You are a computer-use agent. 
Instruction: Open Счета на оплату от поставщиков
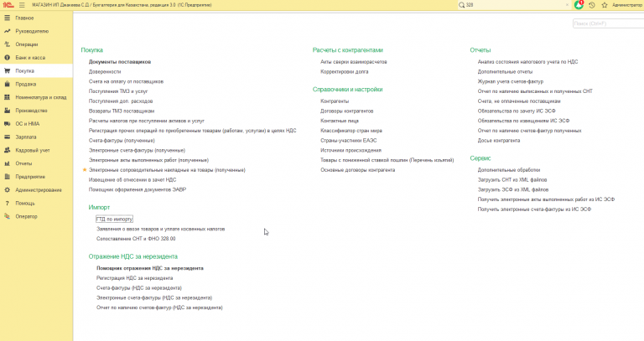pyautogui.click(x=126, y=81)
